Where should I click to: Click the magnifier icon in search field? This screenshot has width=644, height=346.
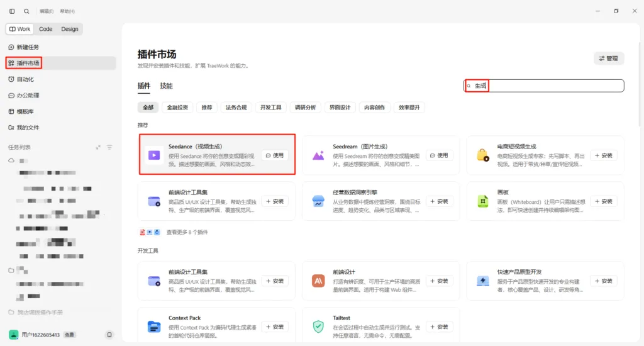(x=469, y=86)
